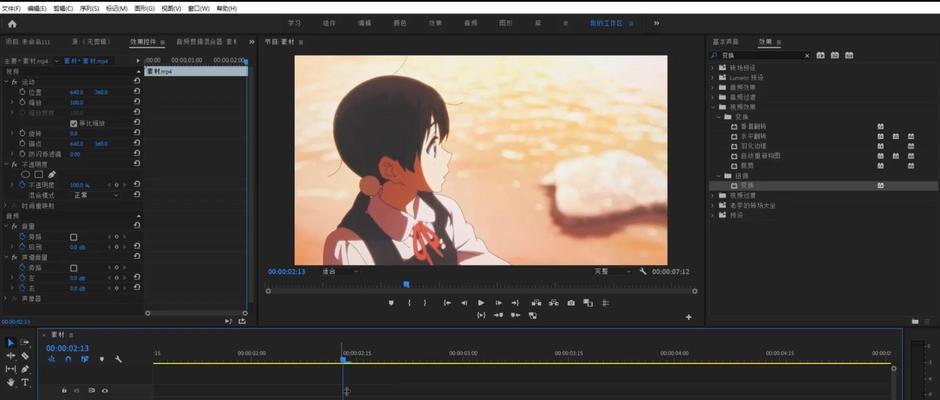Screen dimensions: 940x400
Task: Select the 垂直翻转 effect
Action: pyautogui.click(x=754, y=127)
